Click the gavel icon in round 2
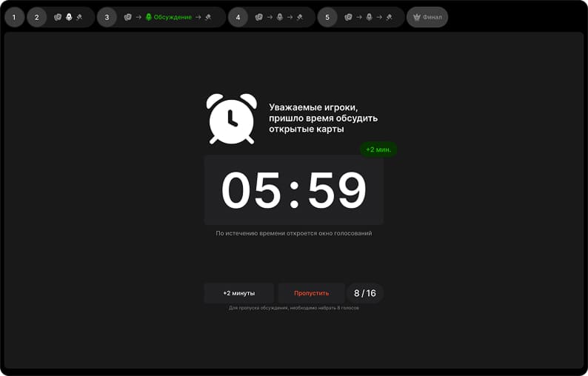The image size is (588, 376). [x=79, y=17]
